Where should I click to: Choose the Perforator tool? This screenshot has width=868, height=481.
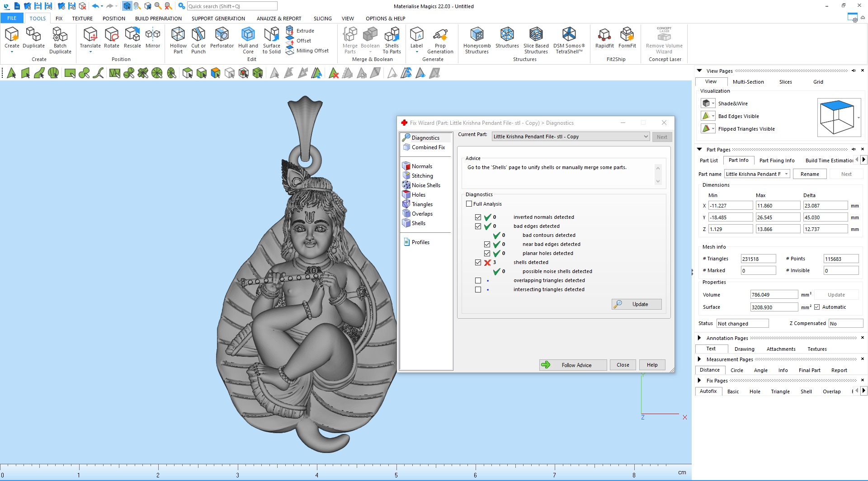click(222, 38)
